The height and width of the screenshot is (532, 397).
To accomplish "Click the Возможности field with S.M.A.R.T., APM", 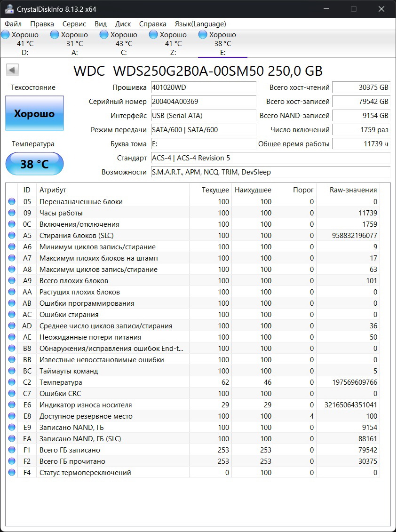I will coord(270,172).
